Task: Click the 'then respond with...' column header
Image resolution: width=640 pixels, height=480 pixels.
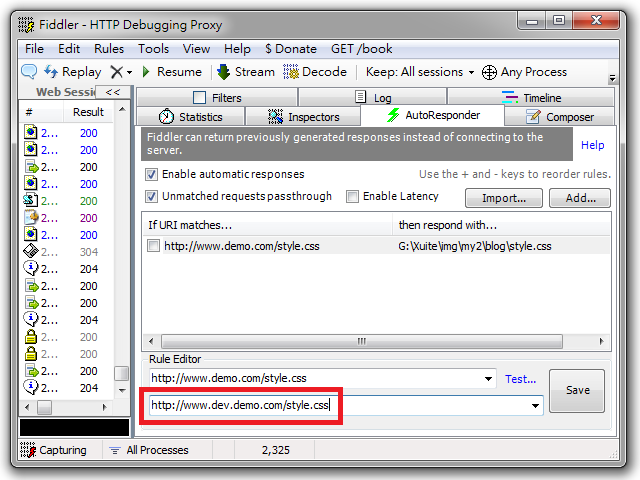Action: coord(501,225)
